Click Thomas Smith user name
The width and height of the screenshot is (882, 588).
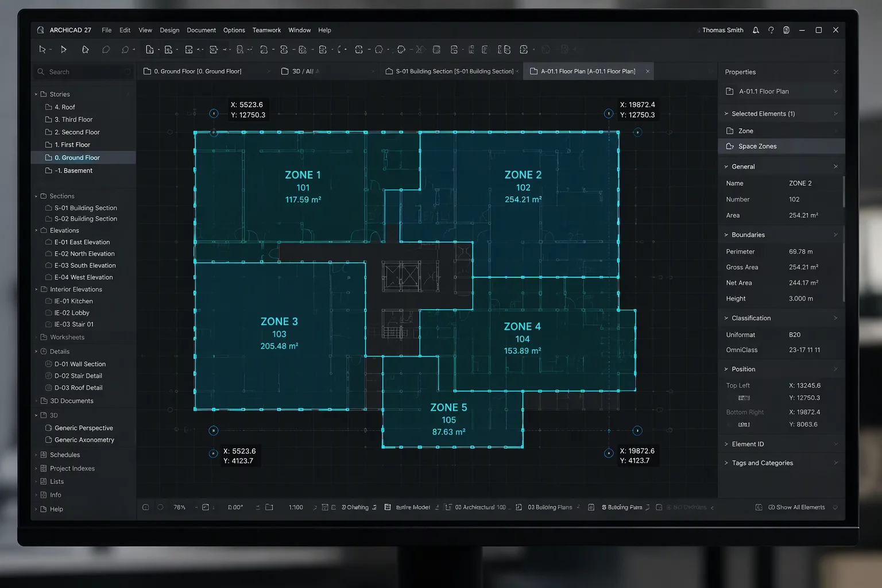(722, 30)
